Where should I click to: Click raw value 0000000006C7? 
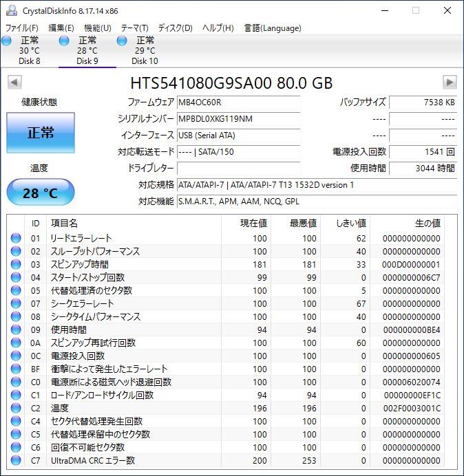click(411, 277)
